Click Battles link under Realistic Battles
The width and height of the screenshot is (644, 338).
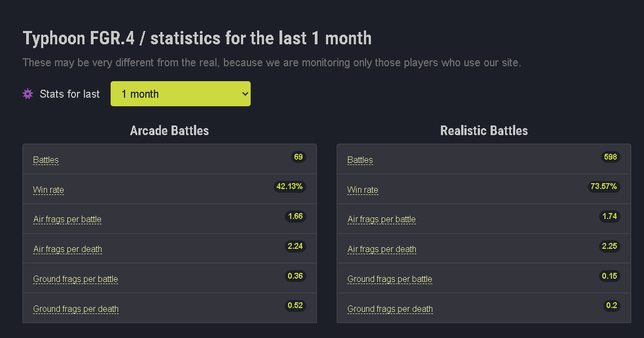(x=360, y=160)
